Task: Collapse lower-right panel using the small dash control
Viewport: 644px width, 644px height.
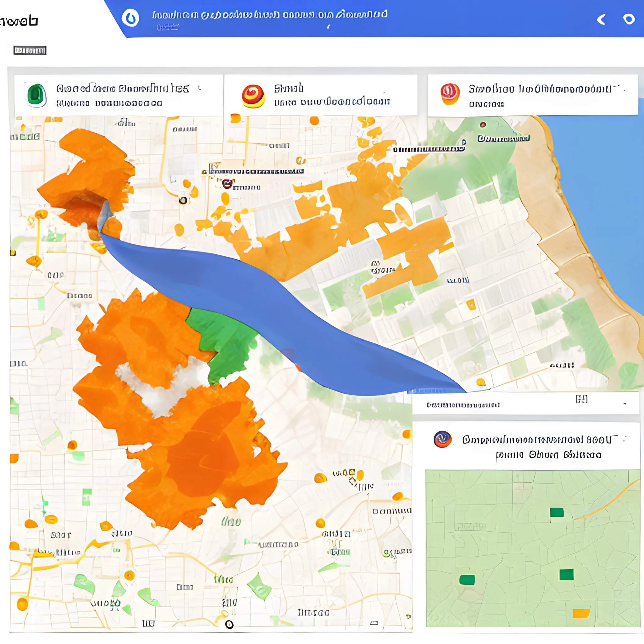Action: (x=625, y=404)
